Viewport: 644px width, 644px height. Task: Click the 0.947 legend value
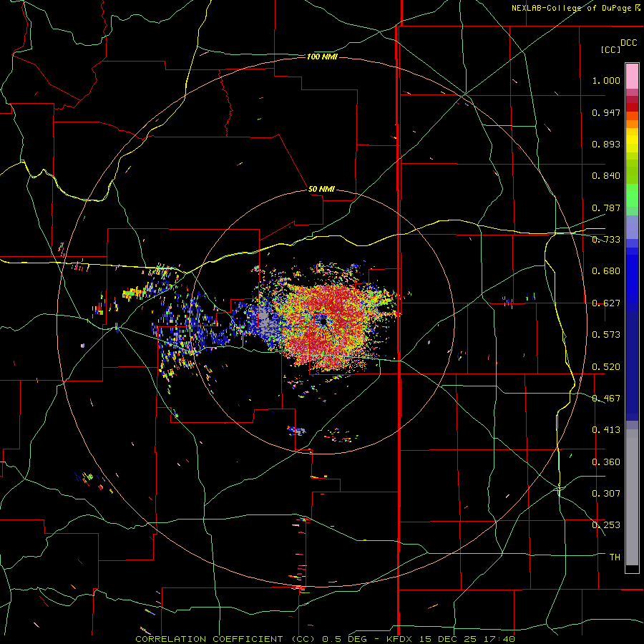pos(606,112)
